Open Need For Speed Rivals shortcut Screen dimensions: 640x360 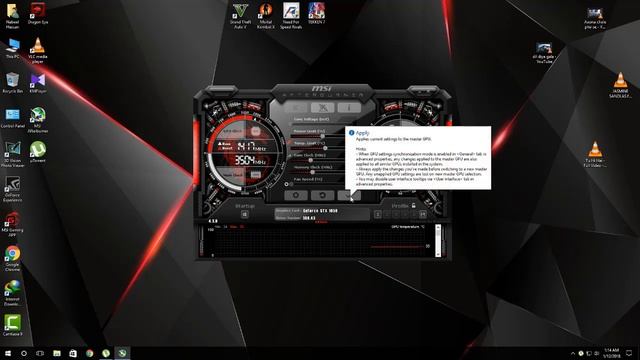tap(291, 16)
